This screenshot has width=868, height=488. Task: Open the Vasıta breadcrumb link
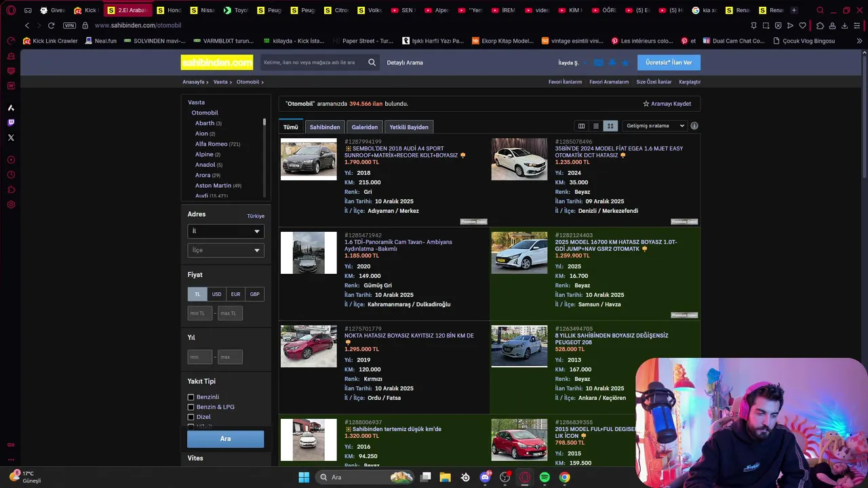click(x=220, y=82)
